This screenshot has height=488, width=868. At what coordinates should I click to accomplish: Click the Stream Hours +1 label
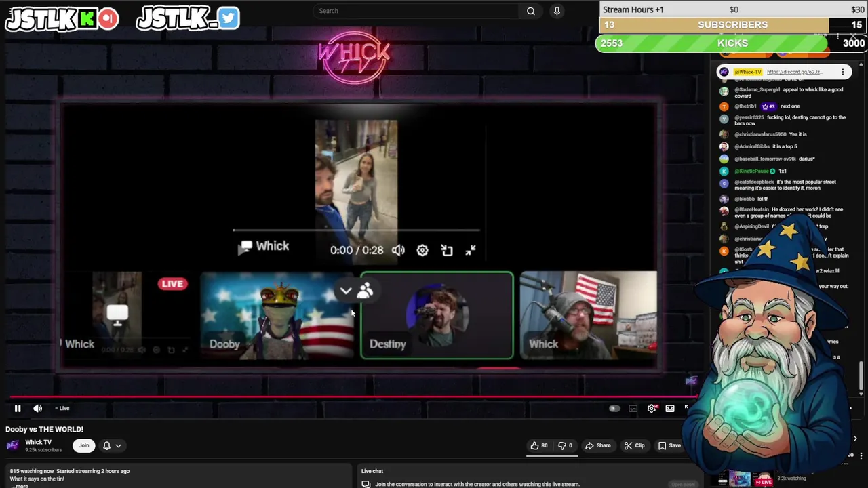[x=633, y=9]
